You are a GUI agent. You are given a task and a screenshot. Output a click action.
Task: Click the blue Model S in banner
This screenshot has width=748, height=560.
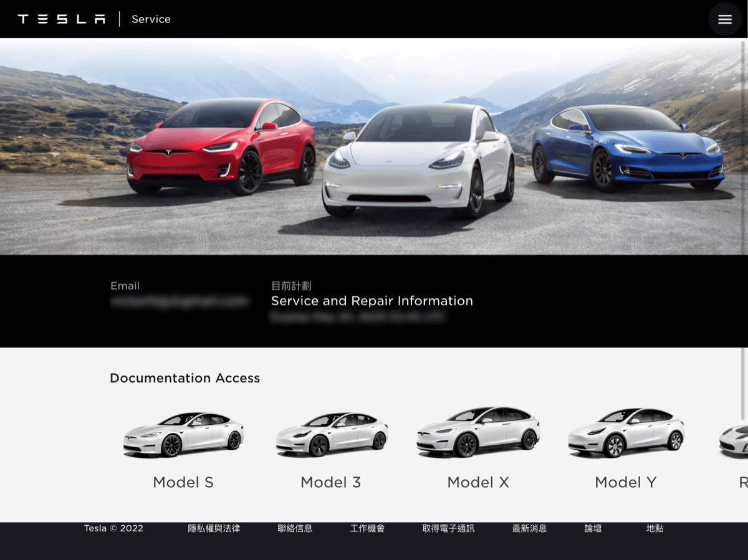(x=628, y=147)
